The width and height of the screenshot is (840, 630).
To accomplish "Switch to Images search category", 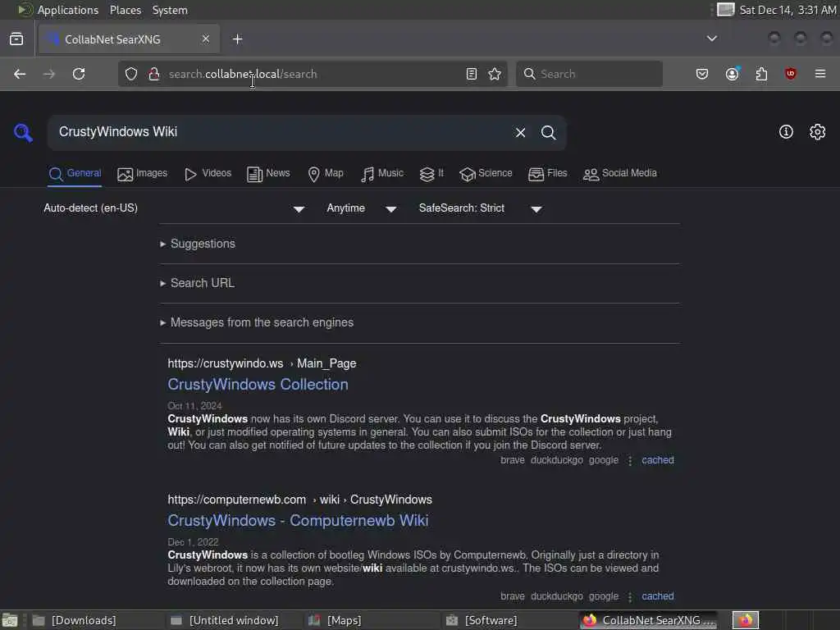I will pyautogui.click(x=143, y=174).
